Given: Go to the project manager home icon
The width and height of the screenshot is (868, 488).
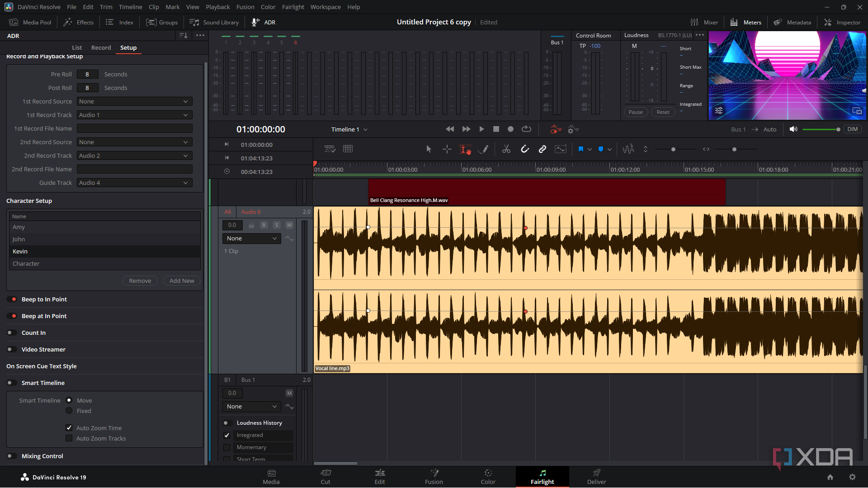Looking at the screenshot, I should (x=830, y=477).
